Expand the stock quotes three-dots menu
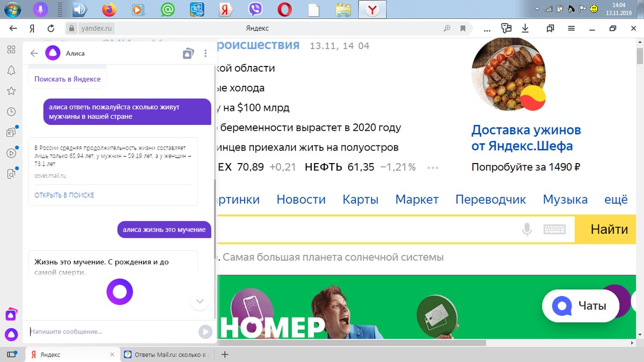Viewport: 644px width, 362px height. tap(433, 167)
